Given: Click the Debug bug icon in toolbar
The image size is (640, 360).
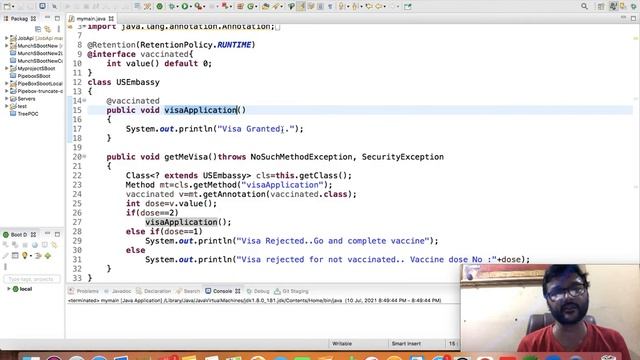Looking at the screenshot, I should pyautogui.click(x=172, y=6).
